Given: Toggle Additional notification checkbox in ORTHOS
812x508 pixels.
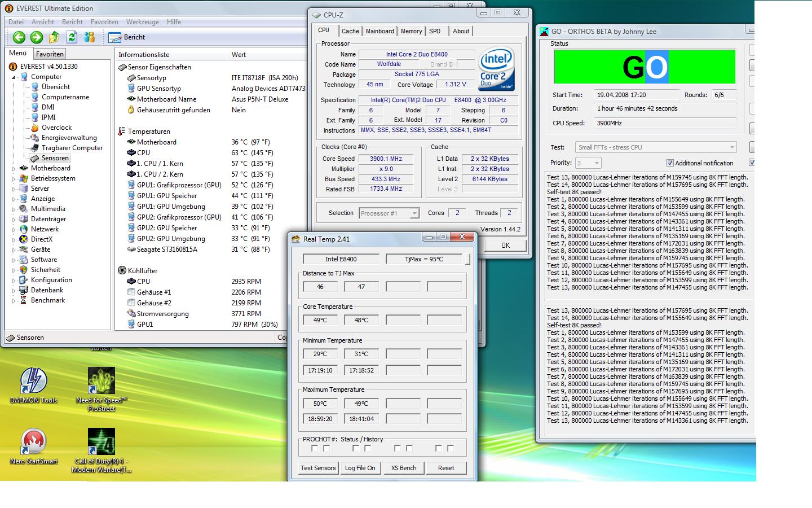Looking at the screenshot, I should click(x=670, y=163).
